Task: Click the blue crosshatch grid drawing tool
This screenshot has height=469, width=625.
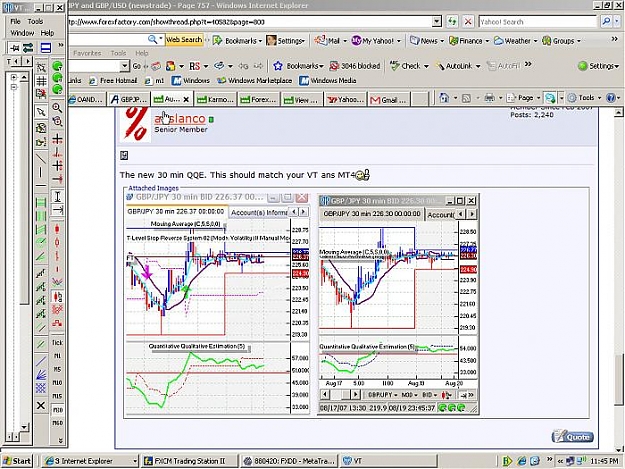Action: click(41, 388)
